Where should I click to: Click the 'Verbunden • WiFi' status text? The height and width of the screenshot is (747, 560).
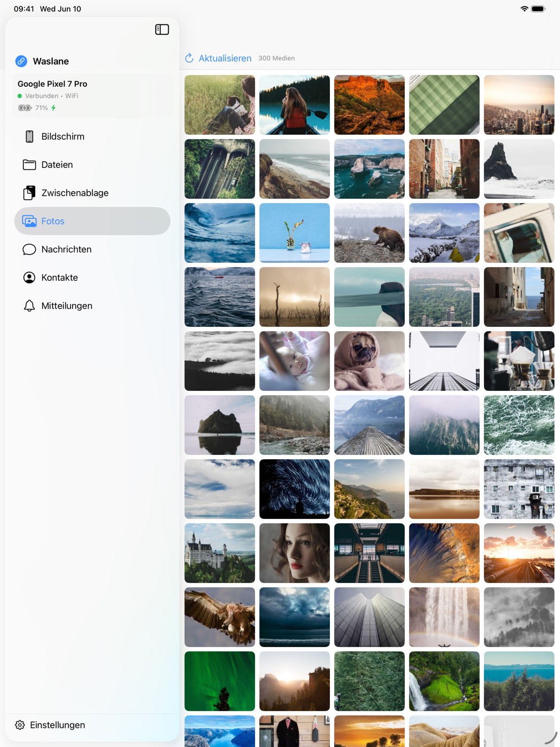coord(52,96)
